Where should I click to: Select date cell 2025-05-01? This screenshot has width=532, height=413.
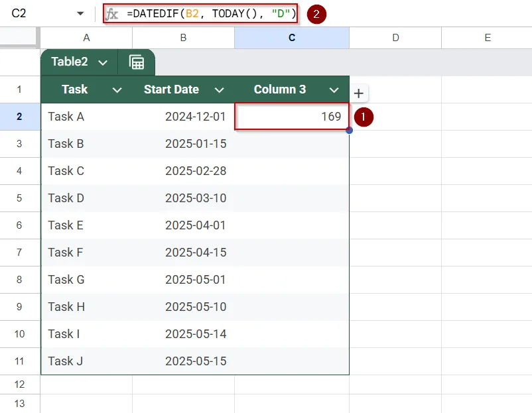183,279
